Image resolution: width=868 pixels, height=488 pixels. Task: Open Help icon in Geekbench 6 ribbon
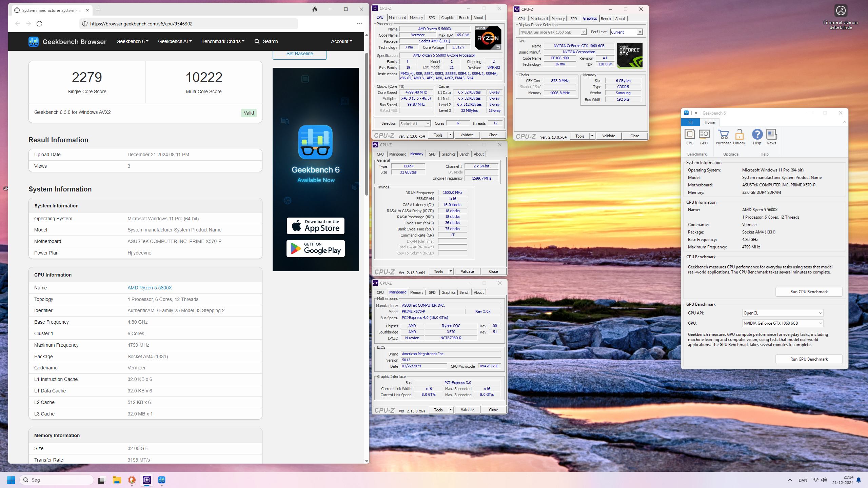point(757,137)
